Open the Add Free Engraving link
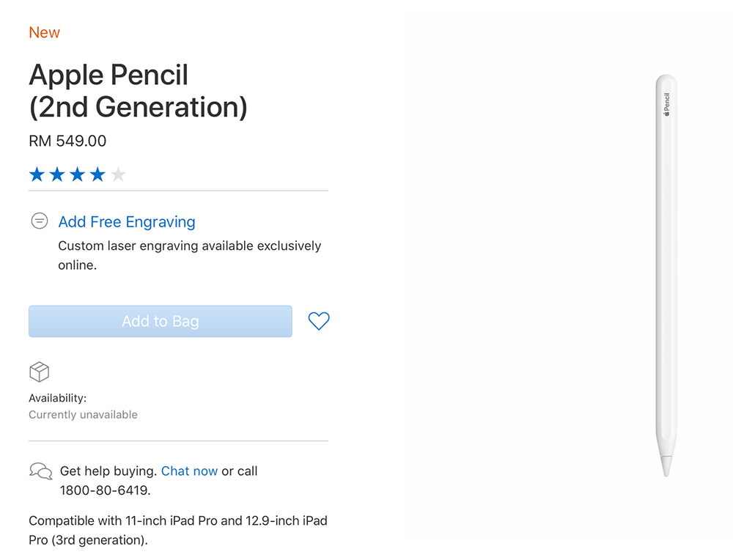 (x=127, y=222)
